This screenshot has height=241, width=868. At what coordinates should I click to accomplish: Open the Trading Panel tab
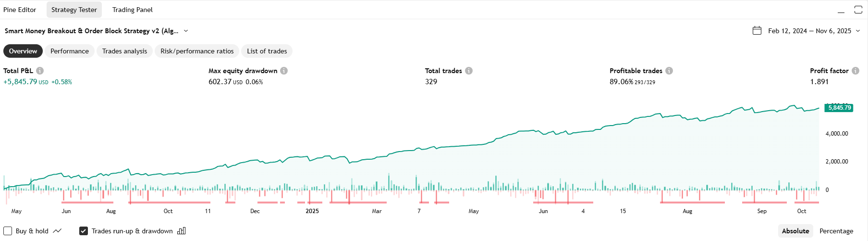tap(132, 10)
